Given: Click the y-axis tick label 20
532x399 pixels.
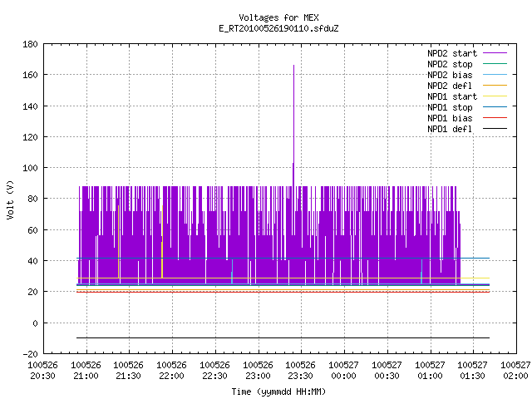Looking at the screenshot, I should 32,292.
